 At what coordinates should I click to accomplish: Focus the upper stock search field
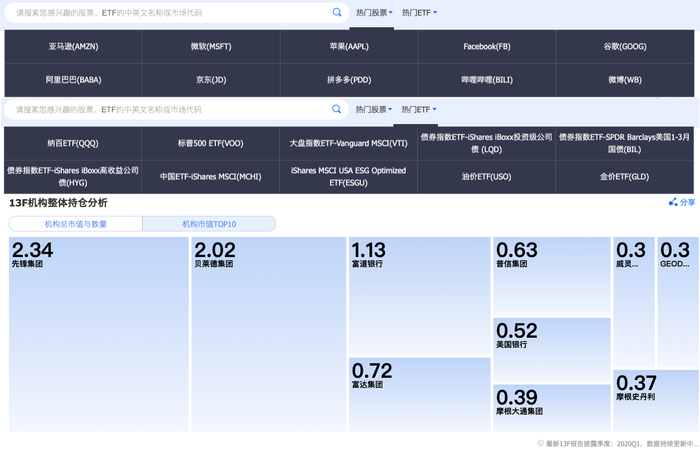(x=176, y=13)
